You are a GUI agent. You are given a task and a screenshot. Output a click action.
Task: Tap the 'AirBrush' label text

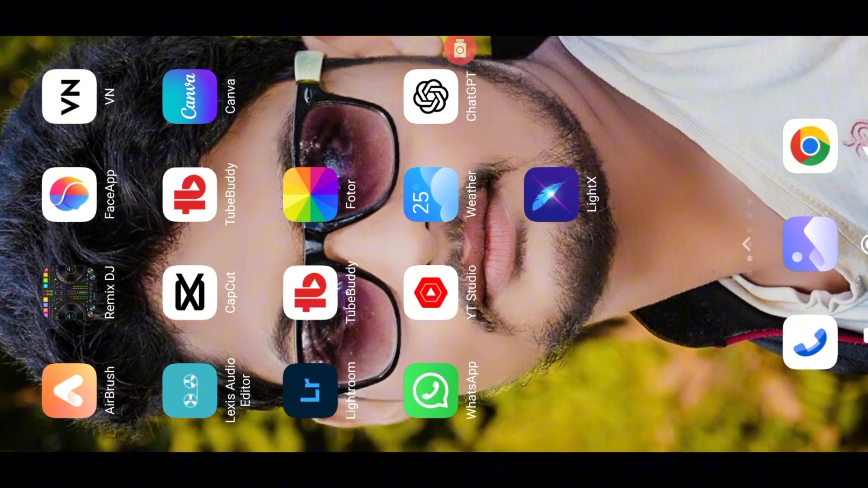click(109, 391)
